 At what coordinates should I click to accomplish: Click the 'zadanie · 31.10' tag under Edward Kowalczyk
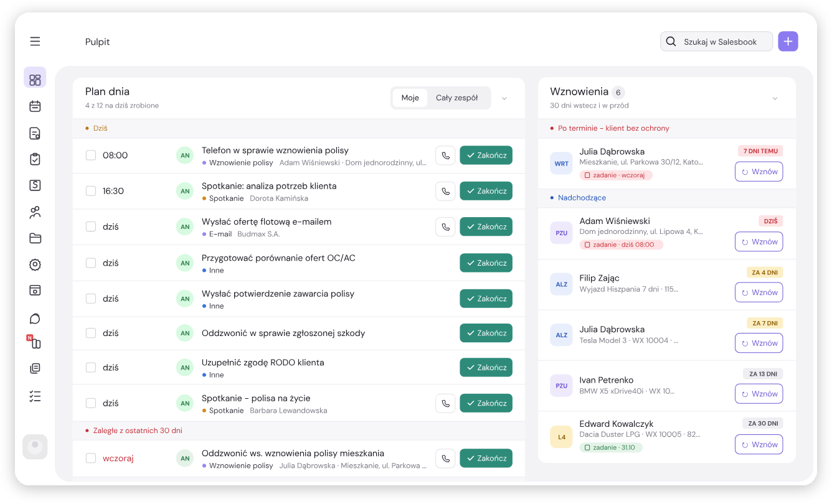coord(611,447)
